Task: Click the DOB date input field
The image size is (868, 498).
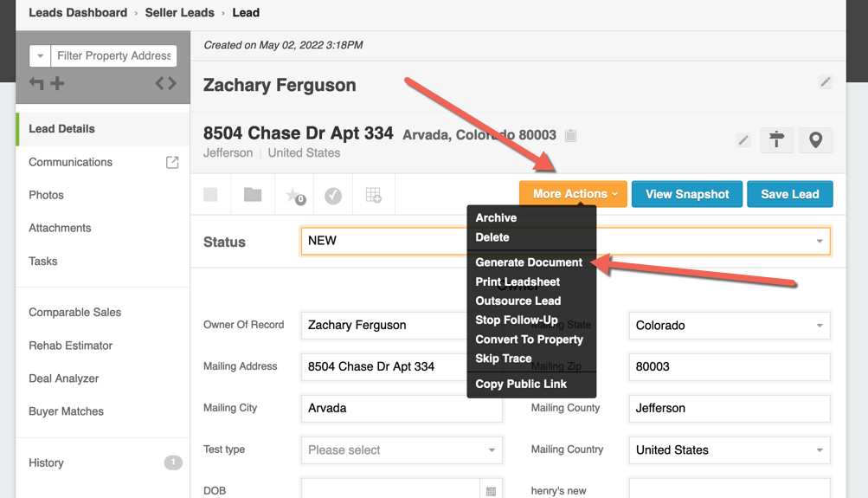Action: 390,488
